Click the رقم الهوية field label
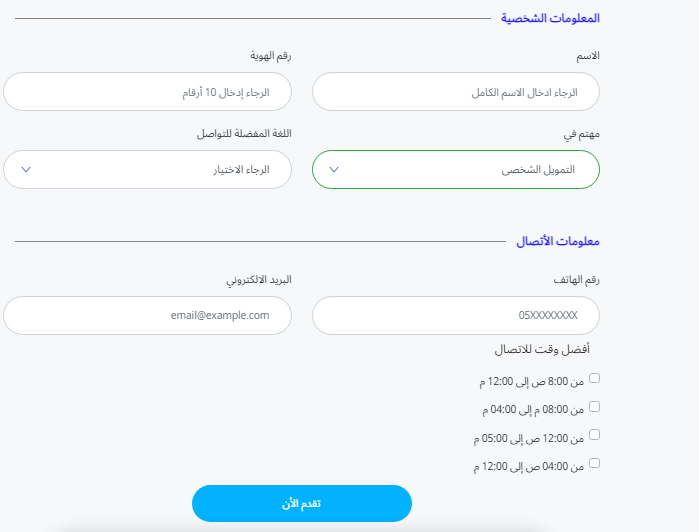 point(270,56)
